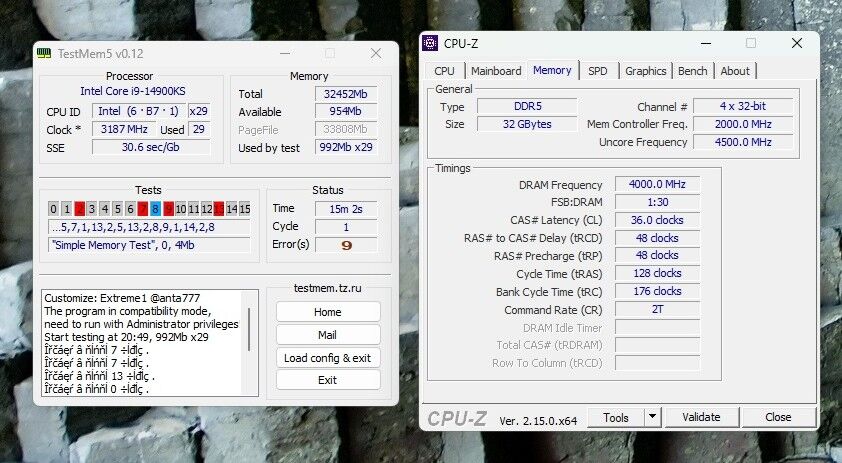Switch to the Graphics tab
842x463 pixels.
(645, 71)
